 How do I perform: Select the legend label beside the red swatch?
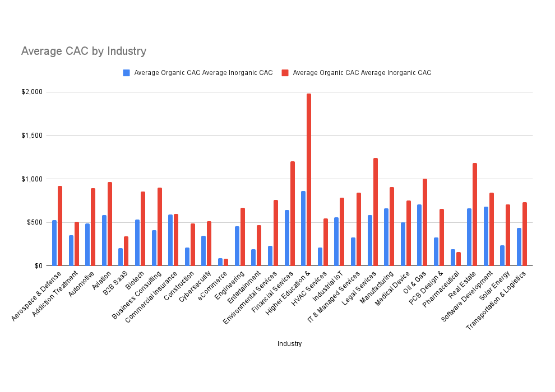pos(362,73)
